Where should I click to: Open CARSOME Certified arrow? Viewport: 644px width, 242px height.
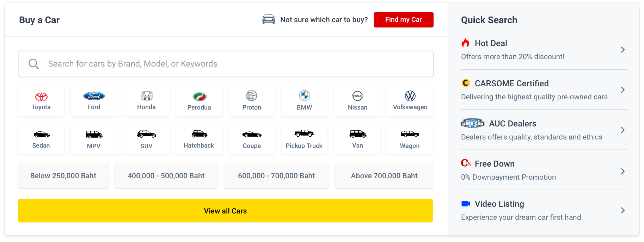coord(623,90)
